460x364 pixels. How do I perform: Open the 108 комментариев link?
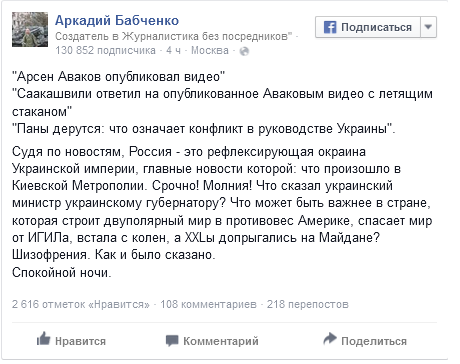tap(208, 304)
